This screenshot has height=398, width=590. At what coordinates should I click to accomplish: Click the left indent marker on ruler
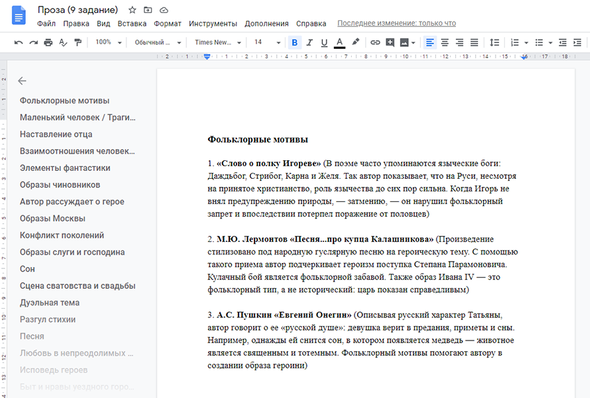tap(207, 57)
